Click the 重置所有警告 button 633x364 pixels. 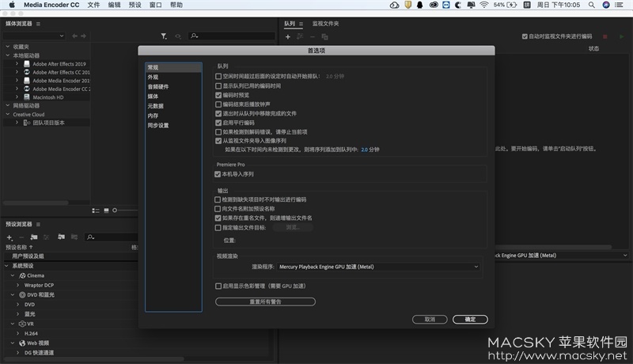265,301
